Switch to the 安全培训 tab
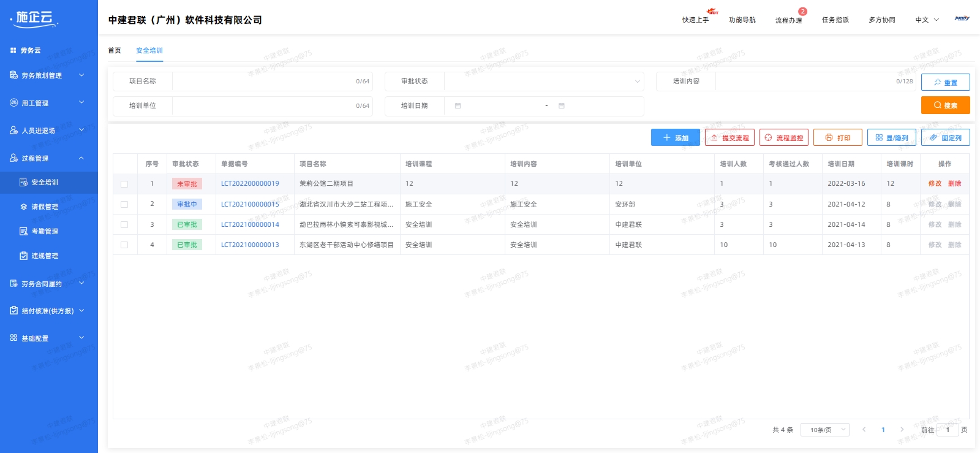980x453 pixels. click(x=149, y=50)
